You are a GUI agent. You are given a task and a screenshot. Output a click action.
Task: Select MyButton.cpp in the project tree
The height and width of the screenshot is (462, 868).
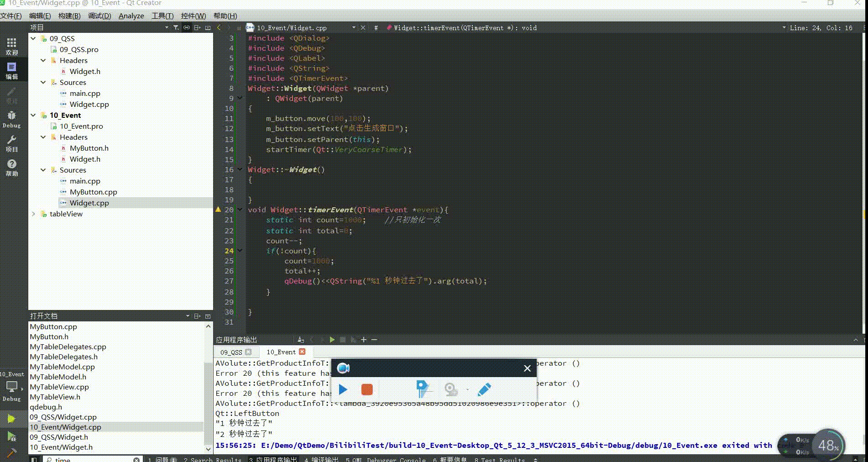93,192
